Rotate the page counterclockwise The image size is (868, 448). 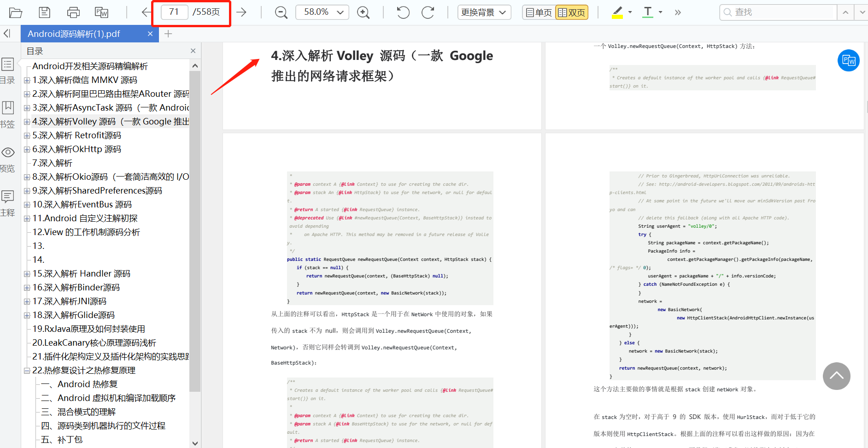pos(402,12)
